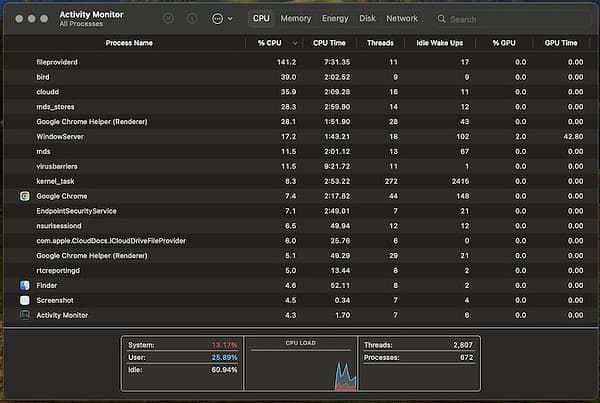The height and width of the screenshot is (403, 600).
Task: Click the ellipsis more-actions toolbar icon
Action: pos(217,18)
